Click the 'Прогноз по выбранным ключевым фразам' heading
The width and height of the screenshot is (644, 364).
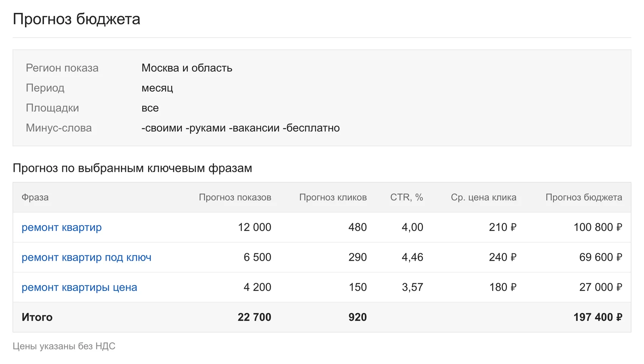point(132,168)
